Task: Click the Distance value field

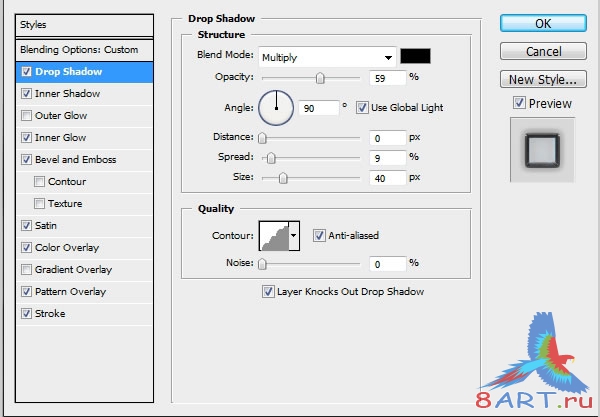Action: click(x=388, y=138)
